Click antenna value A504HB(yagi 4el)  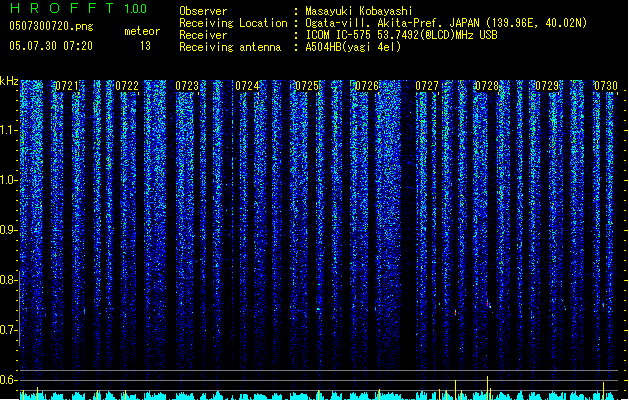353,47
